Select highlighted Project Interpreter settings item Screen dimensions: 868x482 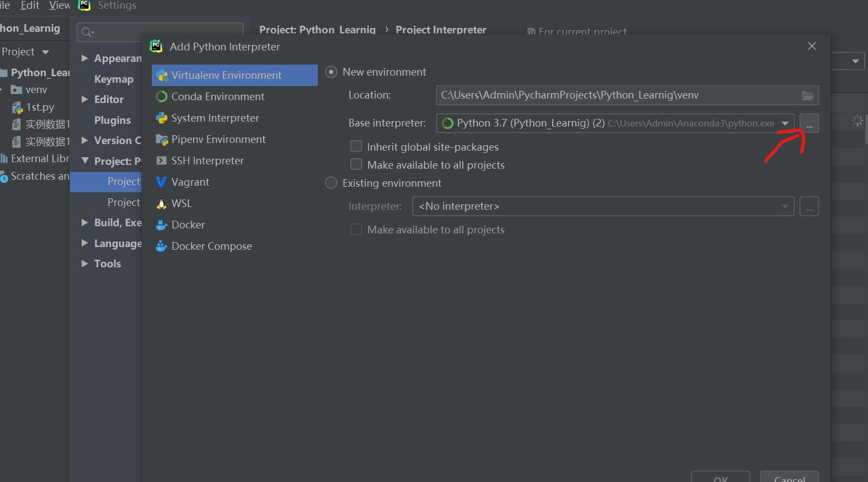pos(106,182)
